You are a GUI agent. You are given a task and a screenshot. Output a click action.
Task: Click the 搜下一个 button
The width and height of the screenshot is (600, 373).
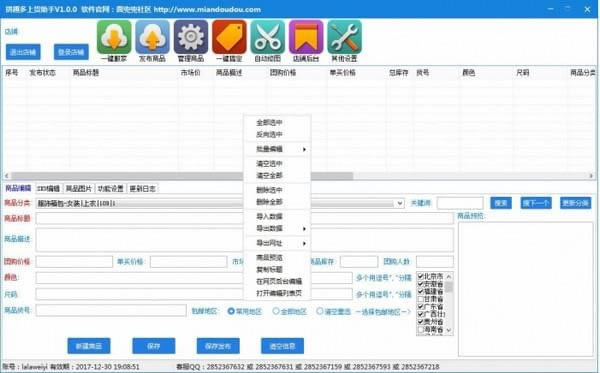pos(536,203)
